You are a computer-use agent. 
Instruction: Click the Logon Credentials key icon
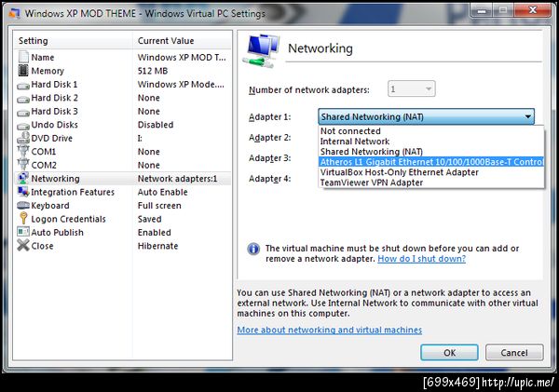pyautogui.click(x=23, y=219)
